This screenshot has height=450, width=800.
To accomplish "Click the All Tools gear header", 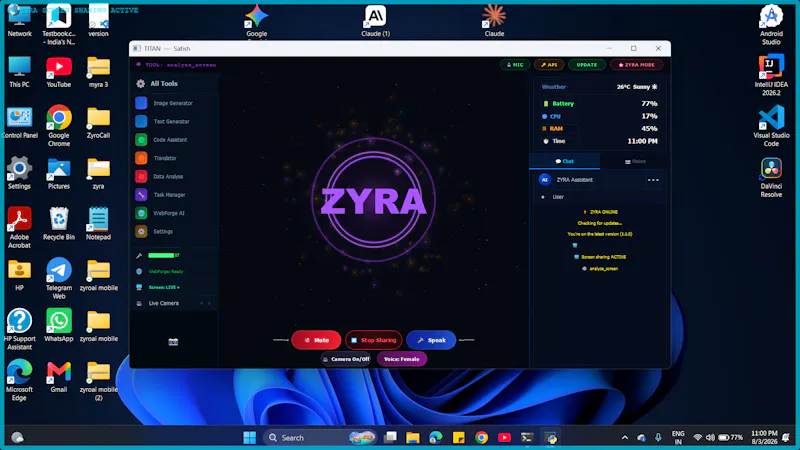I will 157,84.
